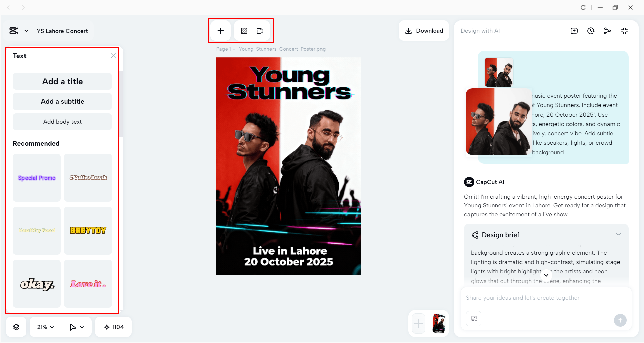The image size is (644, 343).
Task: Click Add a title
Action: point(62,81)
